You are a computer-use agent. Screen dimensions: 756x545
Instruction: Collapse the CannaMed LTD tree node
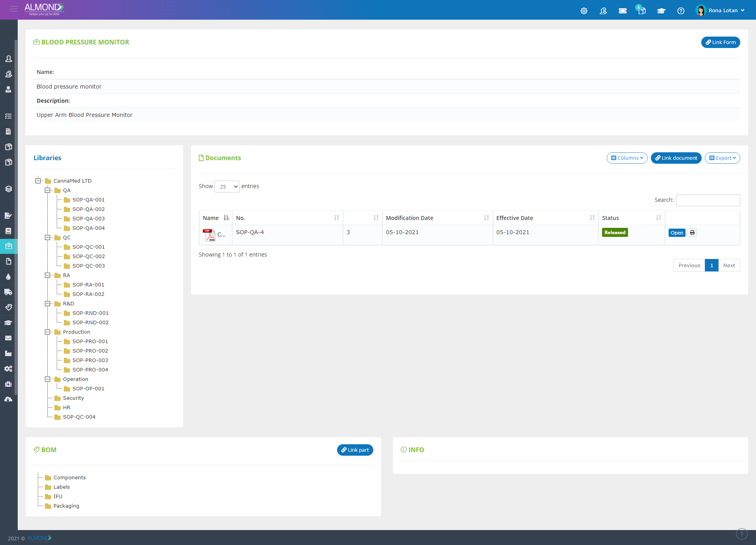click(38, 181)
